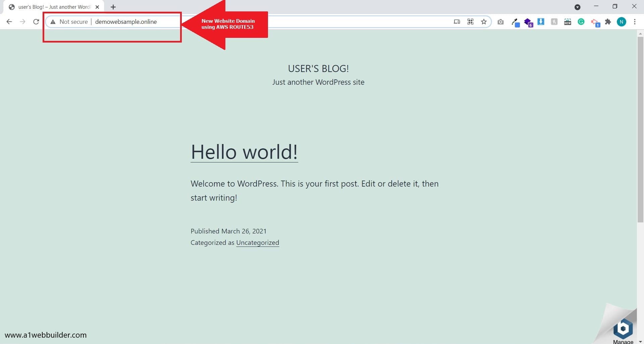644x344 pixels.
Task: Open the QR code generator icon
Action: 470,22
